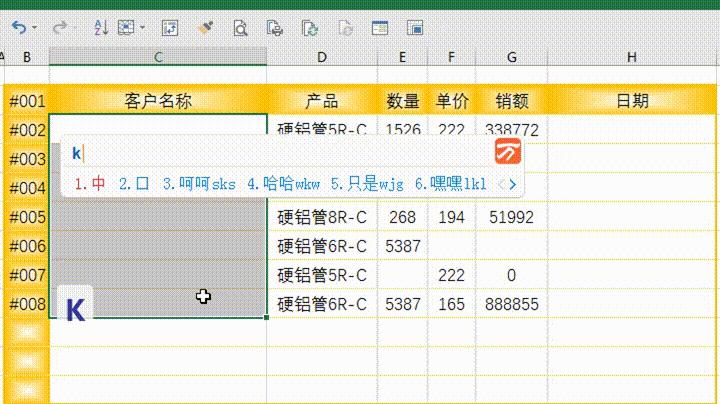Choose IME candidate 6 嘿嘿

450,184
